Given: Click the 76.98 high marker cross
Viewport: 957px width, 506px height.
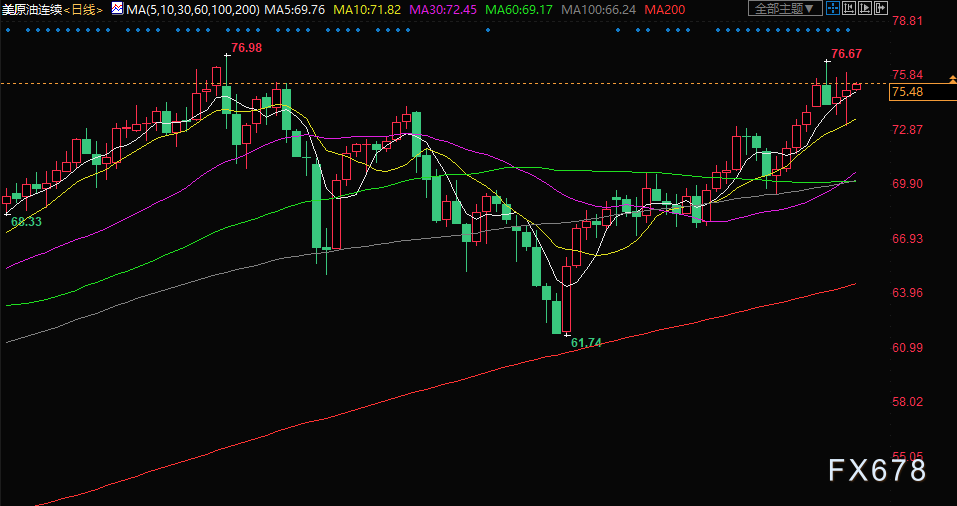Looking at the screenshot, I should tap(227, 56).
